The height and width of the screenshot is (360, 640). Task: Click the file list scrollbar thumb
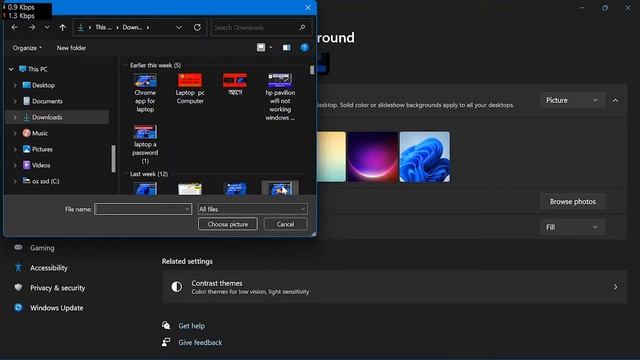[x=312, y=70]
